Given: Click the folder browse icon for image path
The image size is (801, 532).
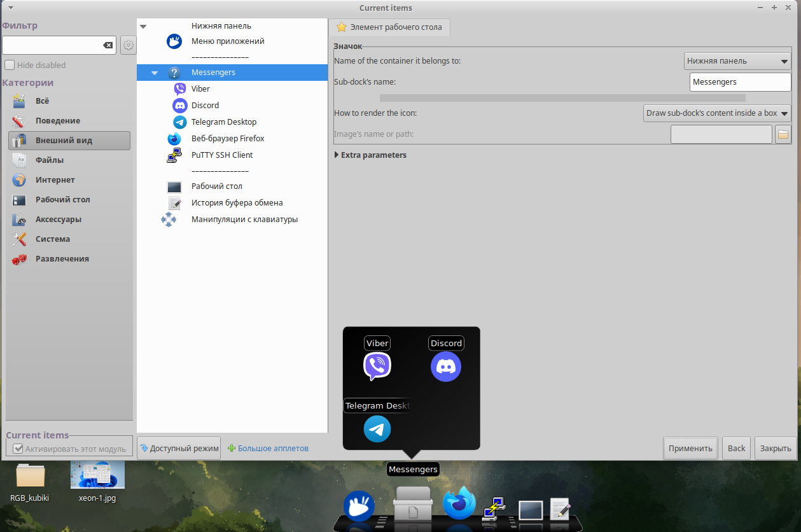Looking at the screenshot, I should tap(783, 134).
